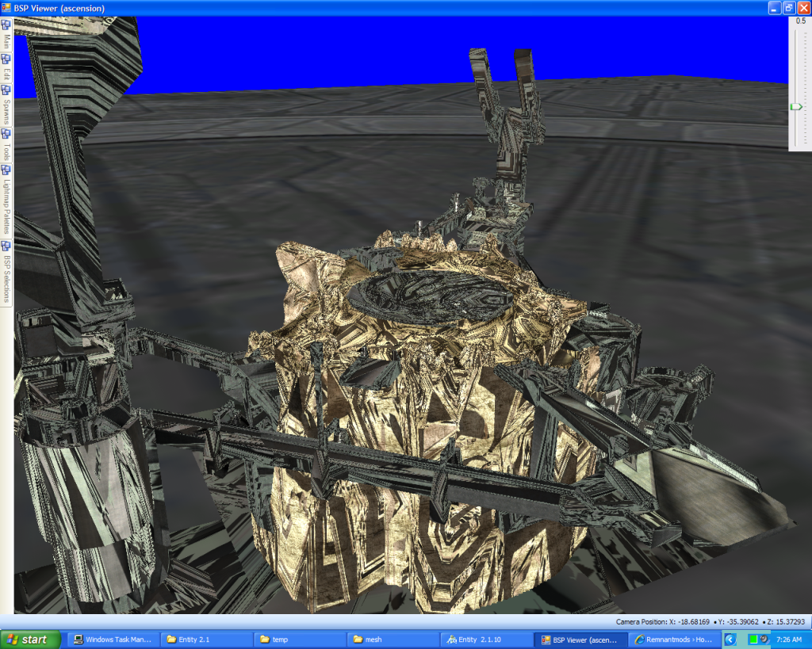Open the Tools side panel tab
Viewport: 812px width, 649px height.
[6, 146]
